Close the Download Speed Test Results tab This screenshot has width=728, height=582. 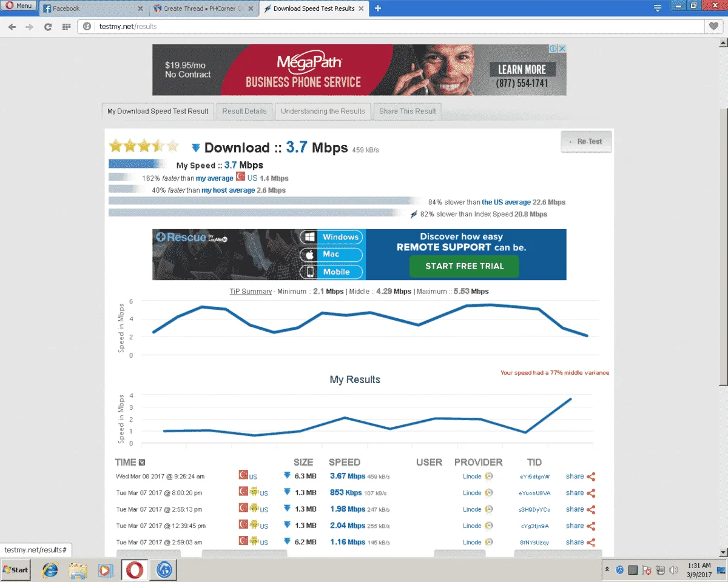click(x=360, y=8)
